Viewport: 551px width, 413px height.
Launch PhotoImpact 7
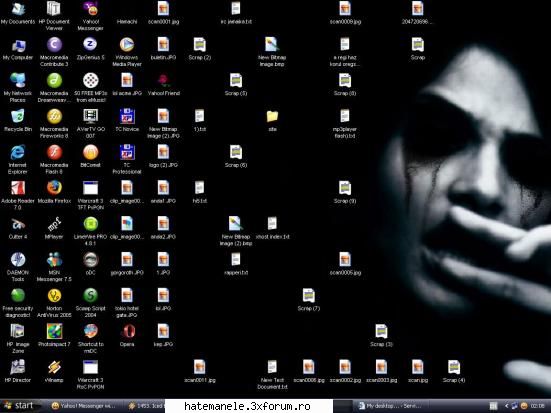pyautogui.click(x=54, y=335)
